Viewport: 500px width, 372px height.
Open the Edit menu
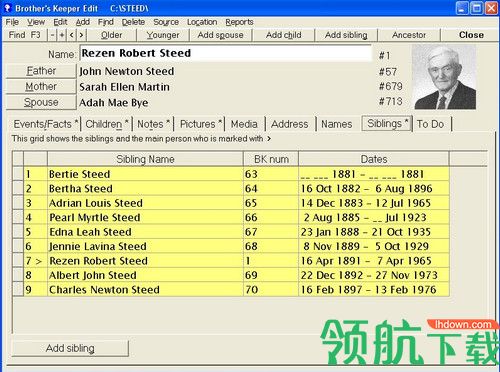60,22
